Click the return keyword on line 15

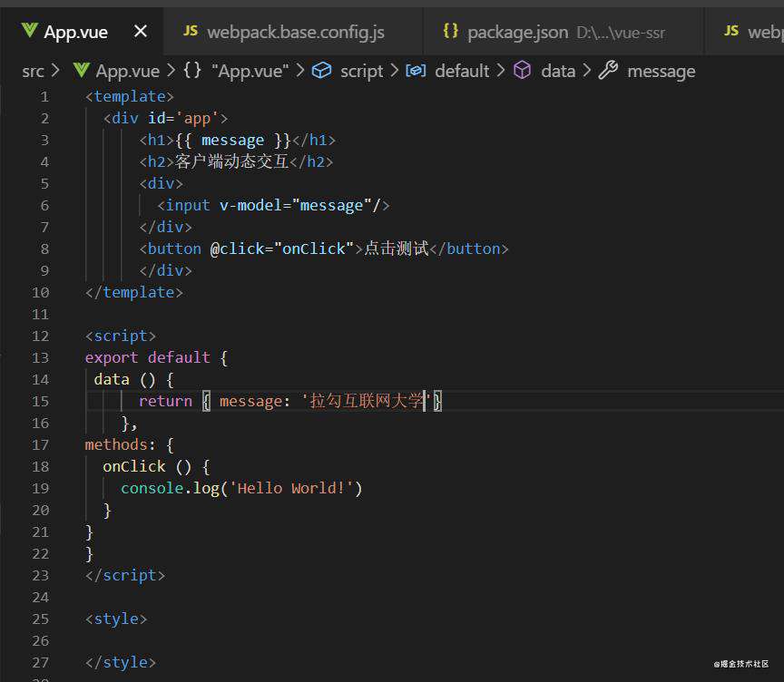pyautogui.click(x=165, y=401)
